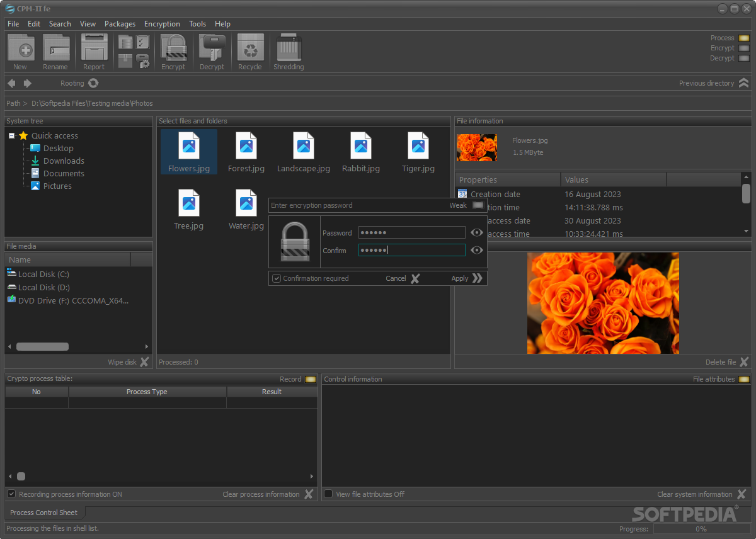Toggle the Process indicator light

744,38
